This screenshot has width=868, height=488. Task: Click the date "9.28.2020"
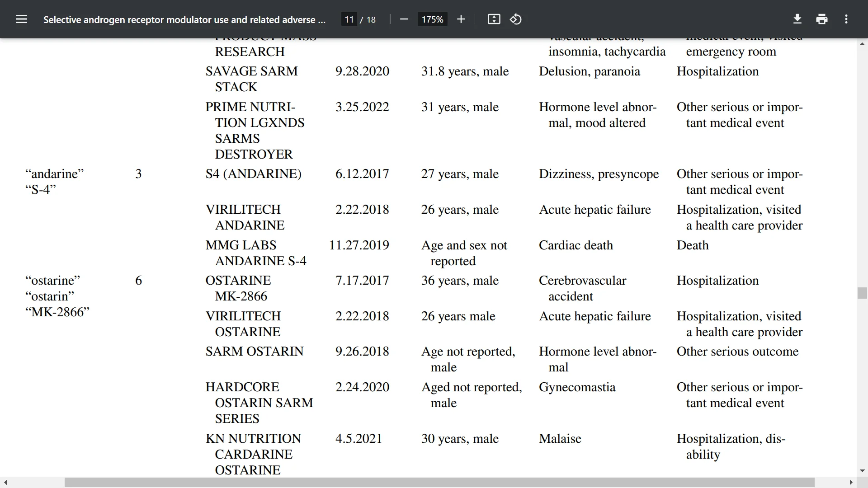(x=362, y=71)
